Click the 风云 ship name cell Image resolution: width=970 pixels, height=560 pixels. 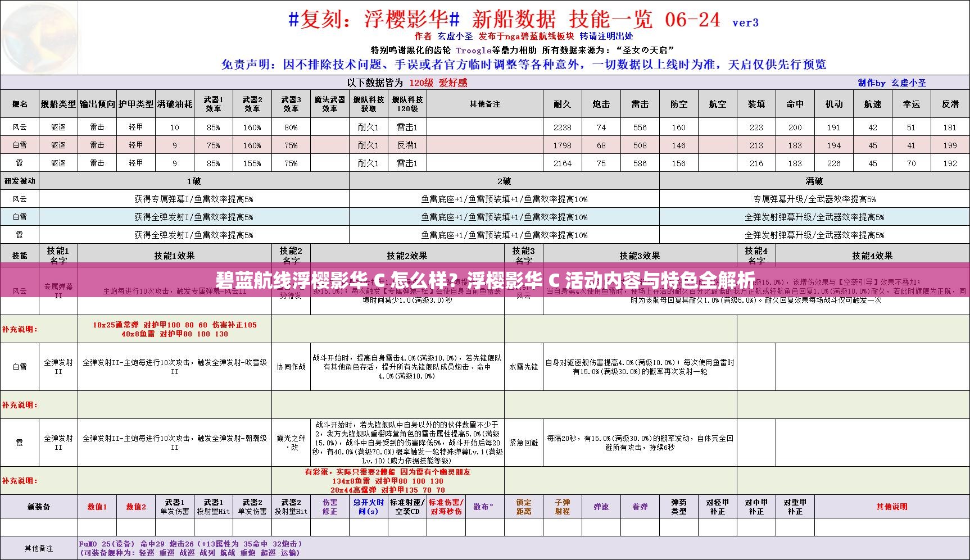point(20,127)
